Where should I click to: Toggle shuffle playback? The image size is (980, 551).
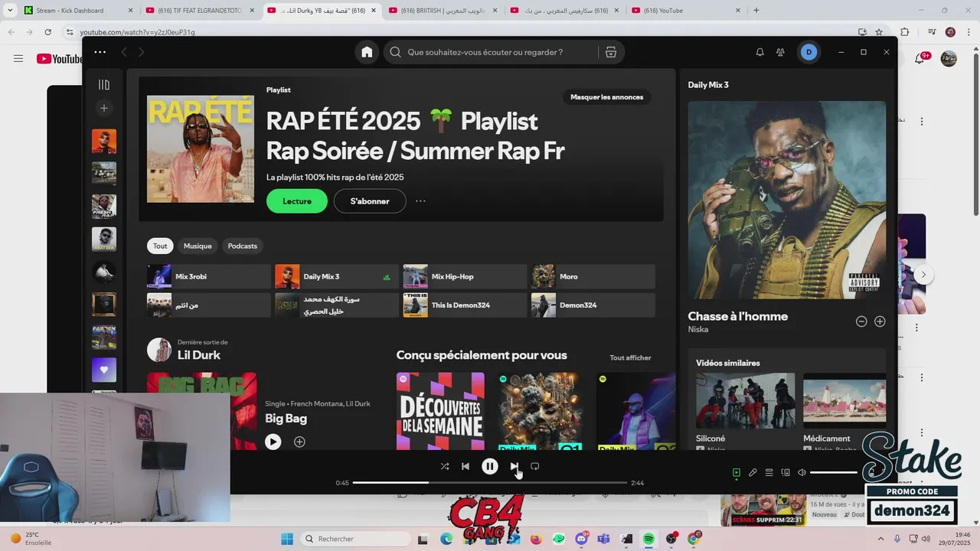pyautogui.click(x=445, y=466)
